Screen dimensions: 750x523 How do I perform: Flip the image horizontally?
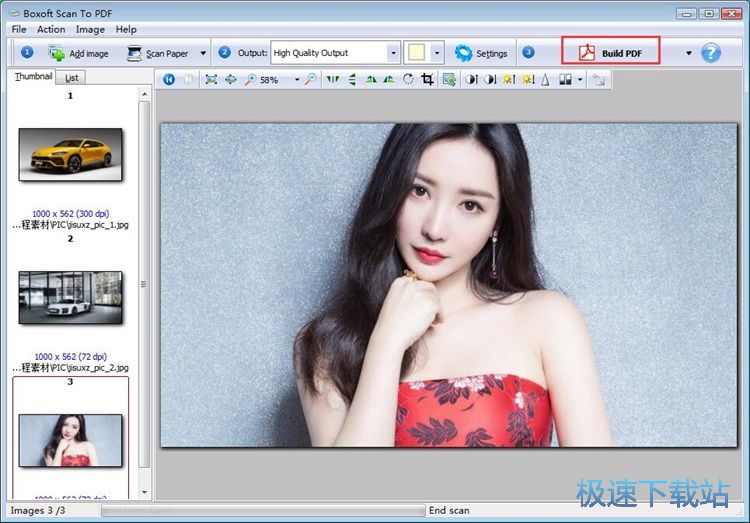coord(332,79)
